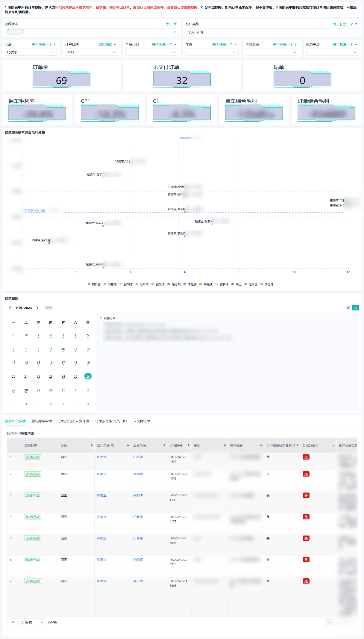Click the filter arrow on 是否超限价 column
364x639 pixels.
point(333,445)
